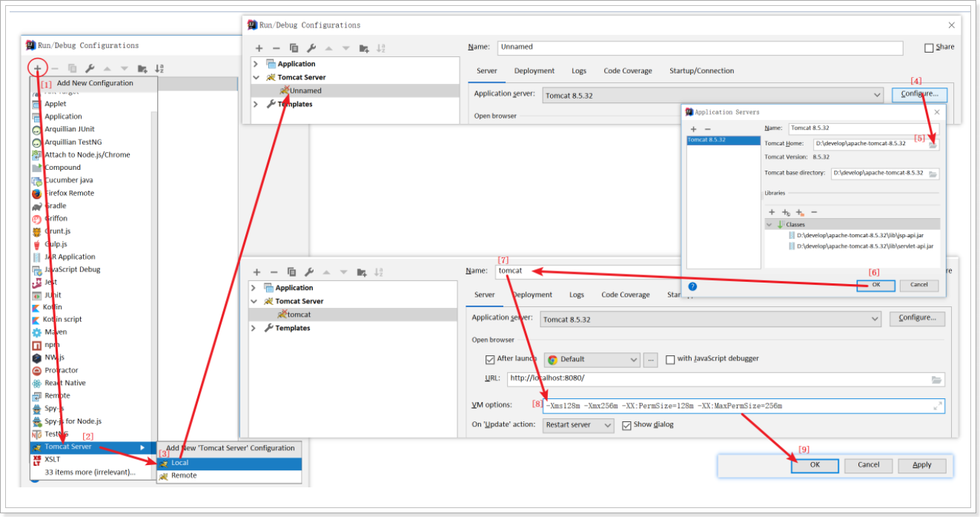Click sort icon above the Unnamed tree
The height and width of the screenshot is (517, 980).
pyautogui.click(x=381, y=48)
